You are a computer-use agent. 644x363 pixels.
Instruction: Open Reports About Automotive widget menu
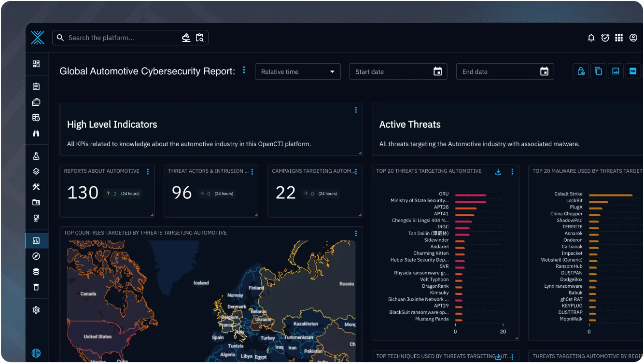(x=148, y=171)
